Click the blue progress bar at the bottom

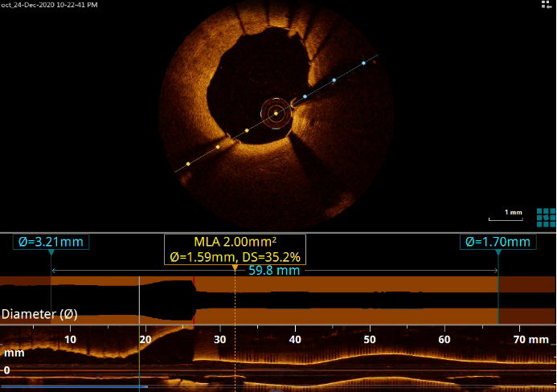74,386
